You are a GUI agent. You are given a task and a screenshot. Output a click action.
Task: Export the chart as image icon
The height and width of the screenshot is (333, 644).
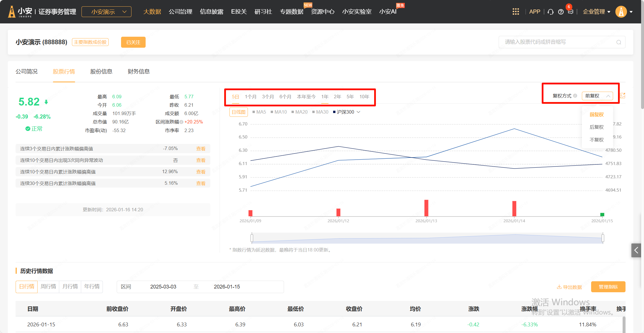(623, 96)
